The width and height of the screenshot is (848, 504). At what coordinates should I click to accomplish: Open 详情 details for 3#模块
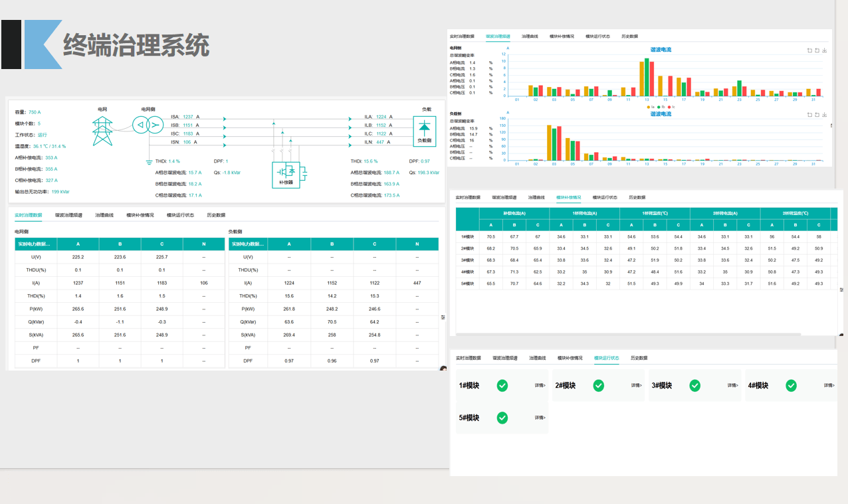point(733,385)
